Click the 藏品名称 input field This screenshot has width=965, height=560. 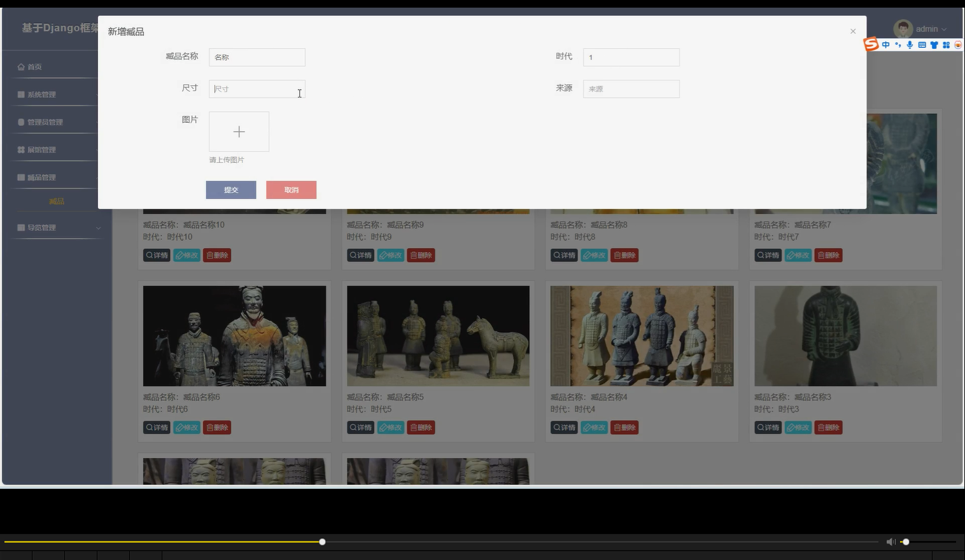tap(257, 57)
